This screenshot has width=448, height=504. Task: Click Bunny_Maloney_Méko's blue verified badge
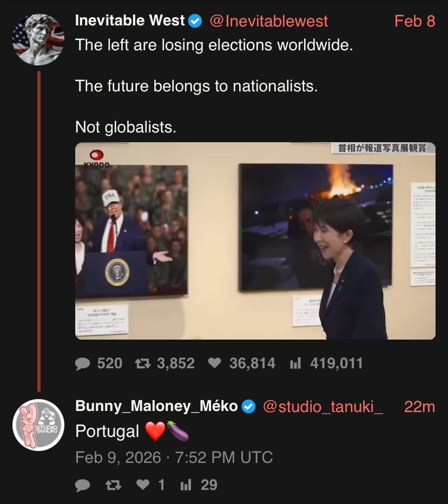point(249,406)
